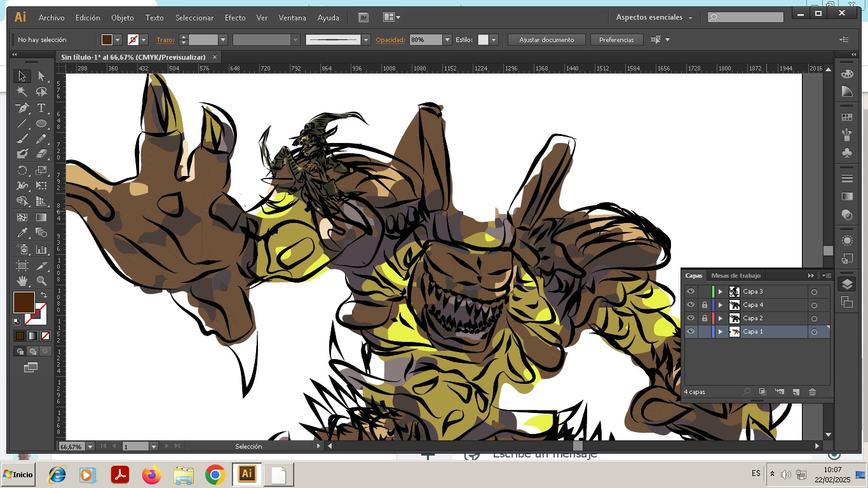Swap fill and stroke colors arrow

click(x=44, y=295)
